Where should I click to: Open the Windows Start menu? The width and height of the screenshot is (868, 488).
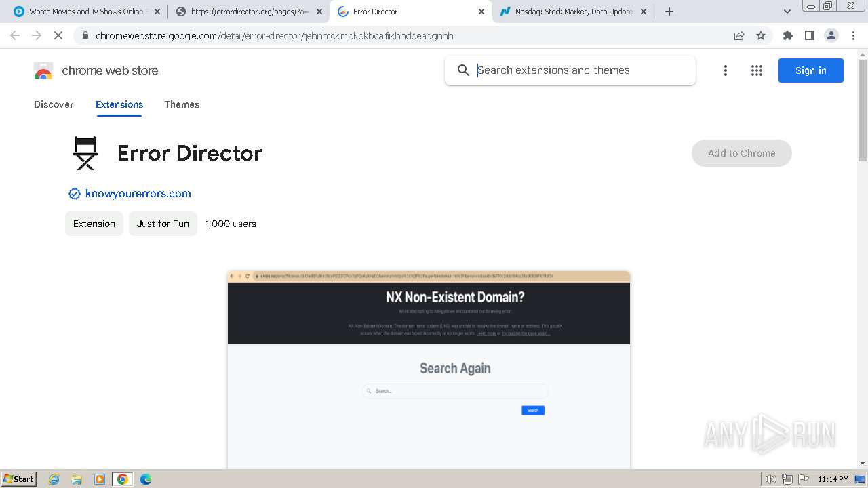[19, 479]
